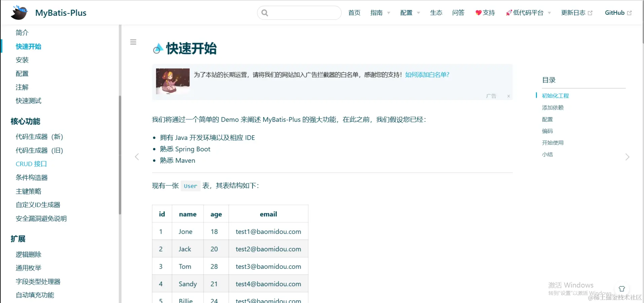This screenshot has width=644, height=303.
Task: Open the ad banner cartoon thumbnail
Action: (173, 81)
